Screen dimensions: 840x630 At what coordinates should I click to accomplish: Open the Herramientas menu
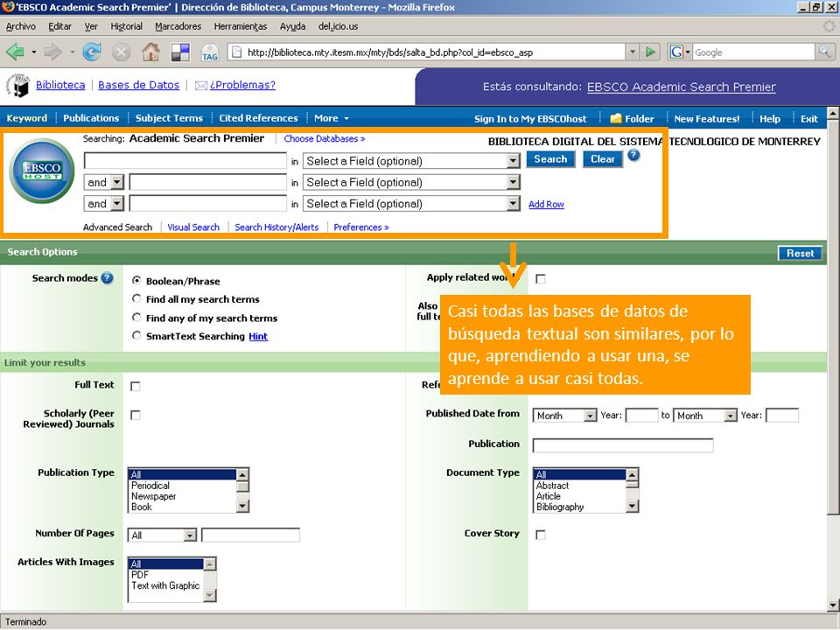(240, 26)
